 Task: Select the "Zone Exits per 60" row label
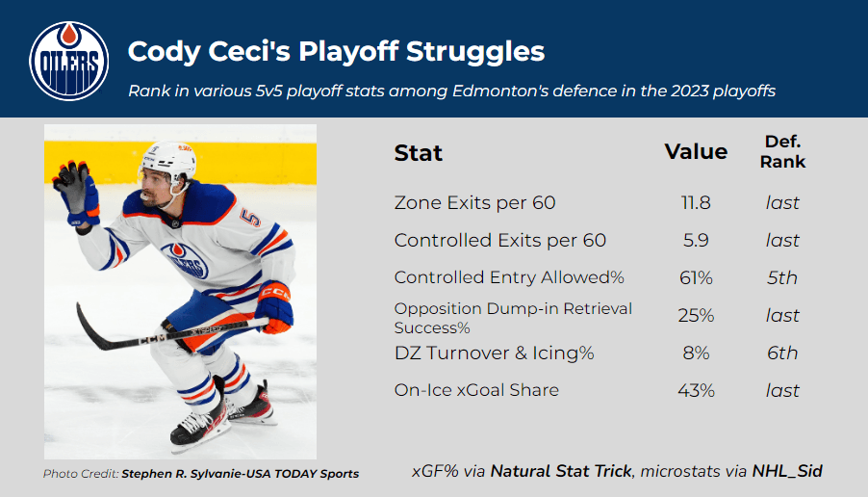click(474, 203)
